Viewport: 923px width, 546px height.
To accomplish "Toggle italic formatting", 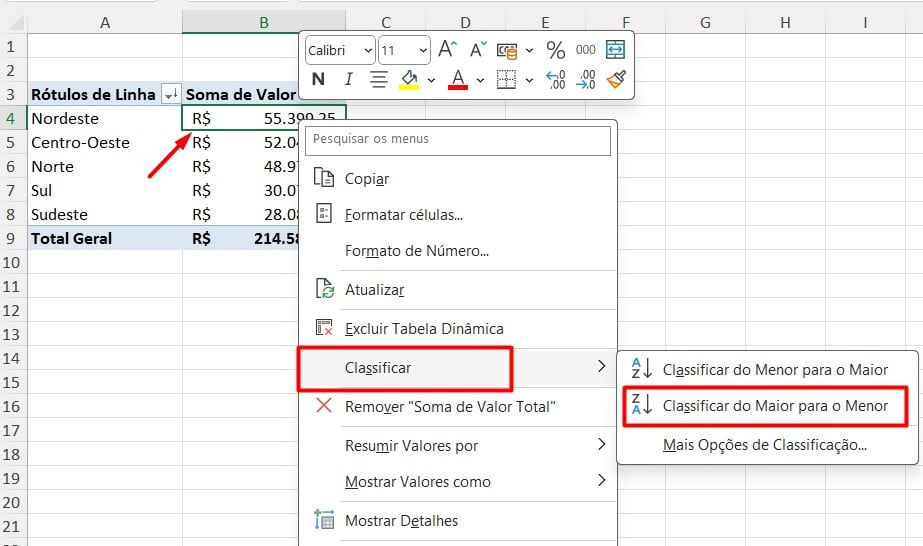I will coord(348,79).
